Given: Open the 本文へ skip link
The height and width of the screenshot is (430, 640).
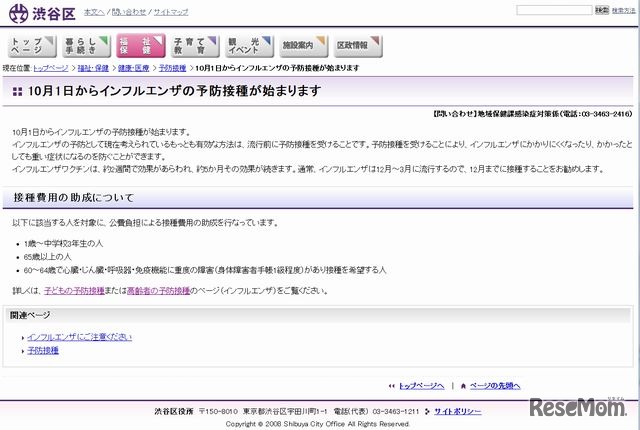Looking at the screenshot, I should pos(94,12).
